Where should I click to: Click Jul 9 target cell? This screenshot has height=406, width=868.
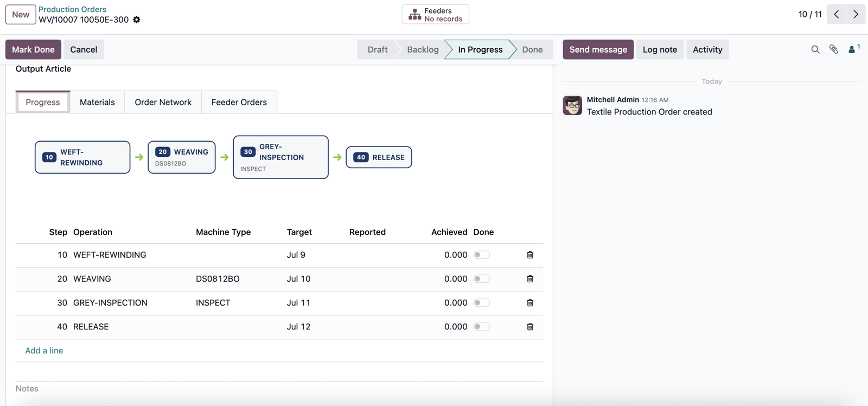pyautogui.click(x=296, y=255)
